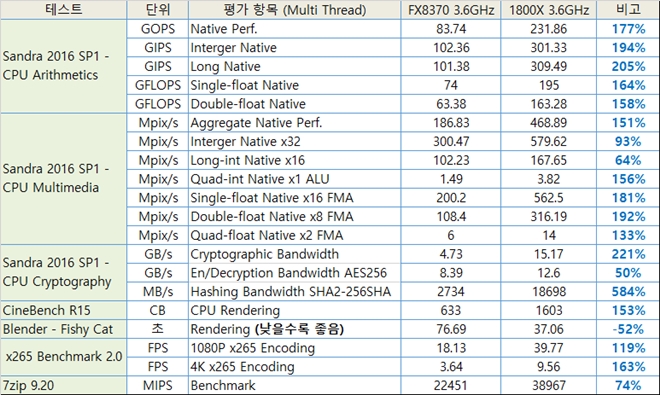Select the Sandra 2016 SP1 CPU Arithmetics cell
660x395 pixels.
tap(64, 66)
